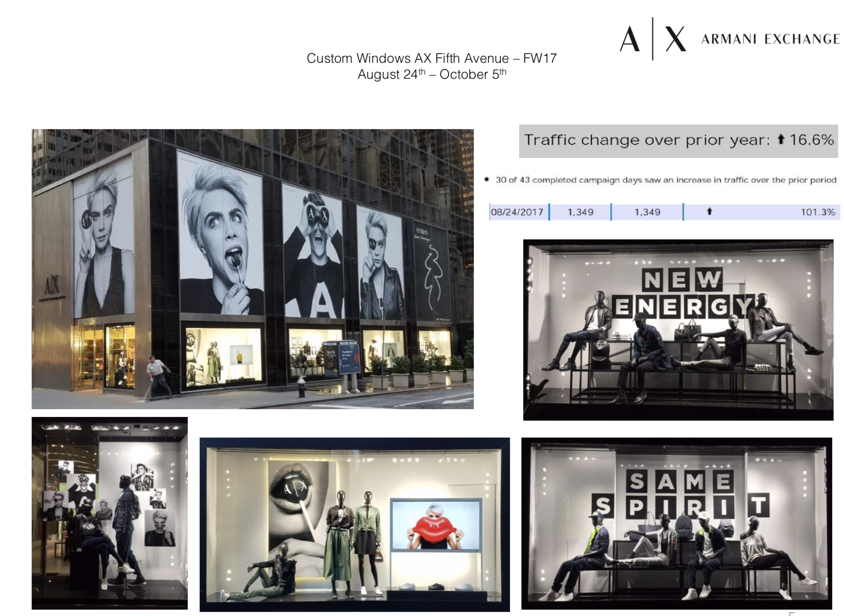Click the up arrow beside 16.6%

tap(781, 139)
